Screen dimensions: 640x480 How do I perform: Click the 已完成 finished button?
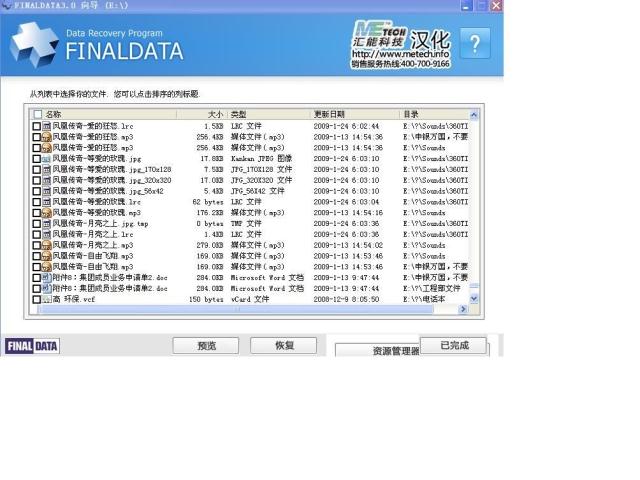pos(453,345)
